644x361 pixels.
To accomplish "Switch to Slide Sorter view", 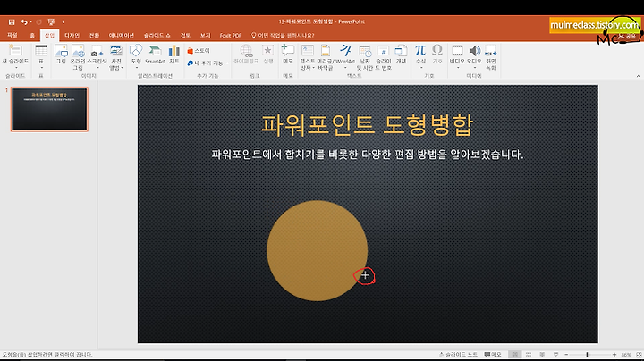I will point(529,355).
